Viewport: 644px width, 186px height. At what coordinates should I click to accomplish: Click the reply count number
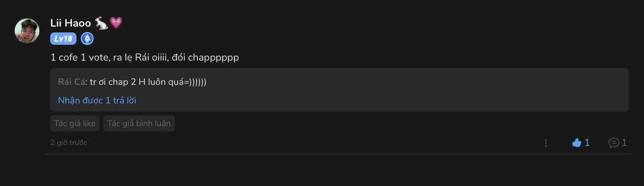click(x=624, y=143)
